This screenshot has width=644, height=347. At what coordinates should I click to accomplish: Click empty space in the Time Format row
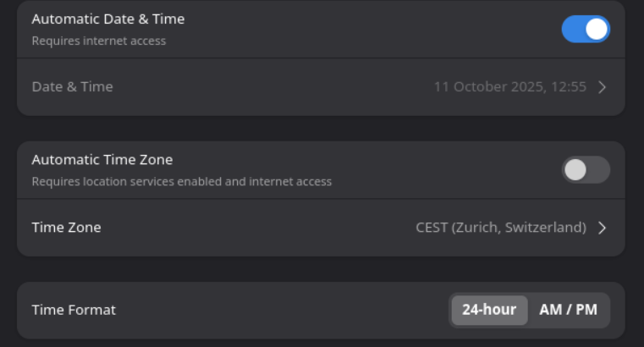click(x=279, y=310)
